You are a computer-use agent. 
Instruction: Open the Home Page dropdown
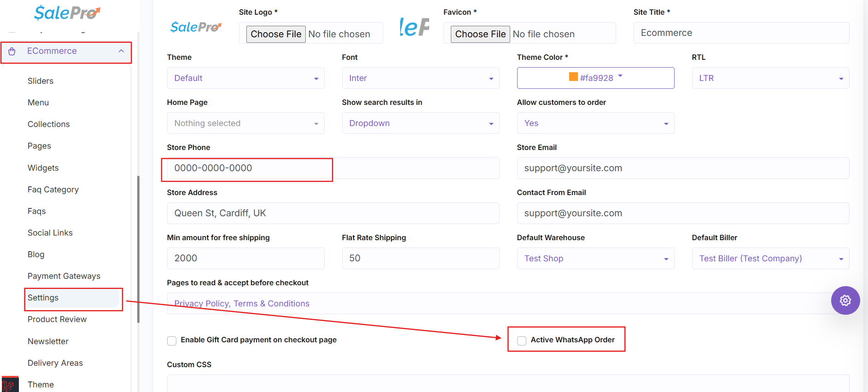(x=245, y=123)
